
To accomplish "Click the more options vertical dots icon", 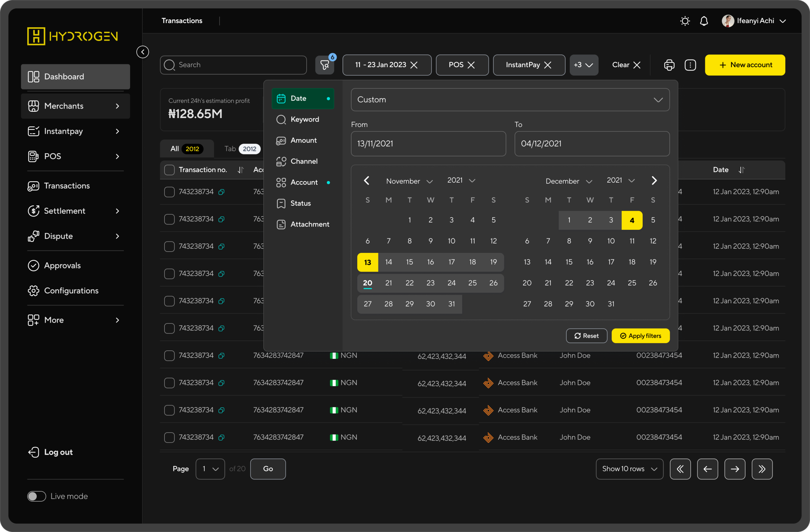I will pos(690,65).
